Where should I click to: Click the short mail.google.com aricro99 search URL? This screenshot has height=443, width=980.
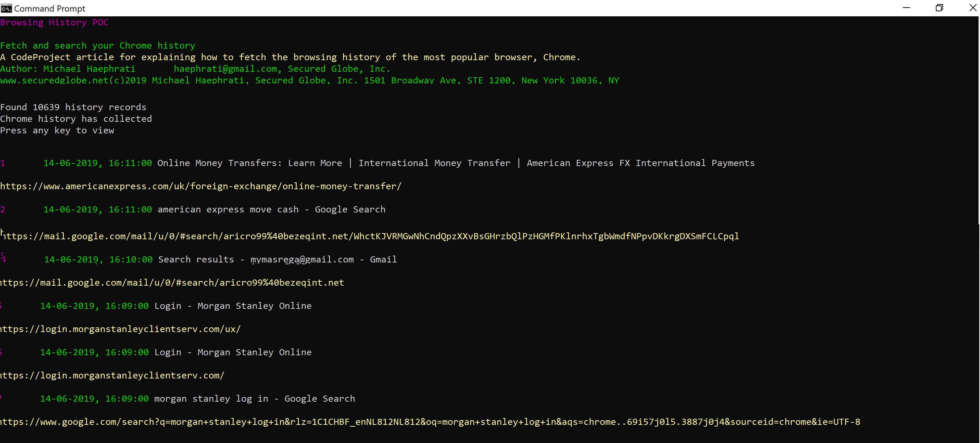[x=172, y=283]
